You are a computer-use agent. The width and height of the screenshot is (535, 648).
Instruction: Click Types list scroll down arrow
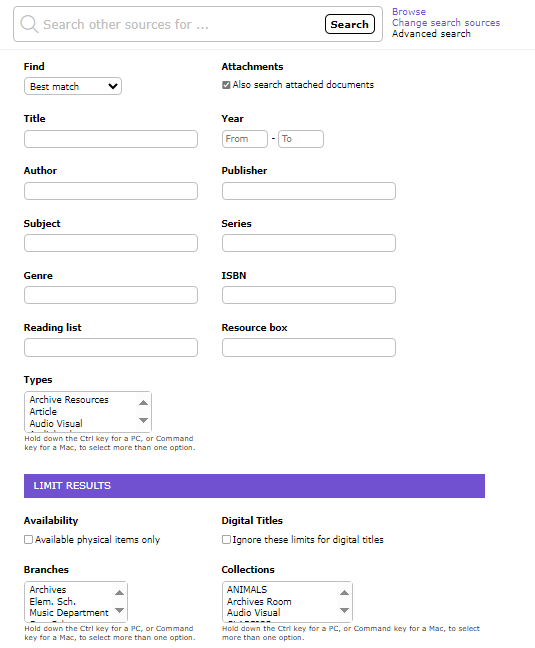(143, 420)
